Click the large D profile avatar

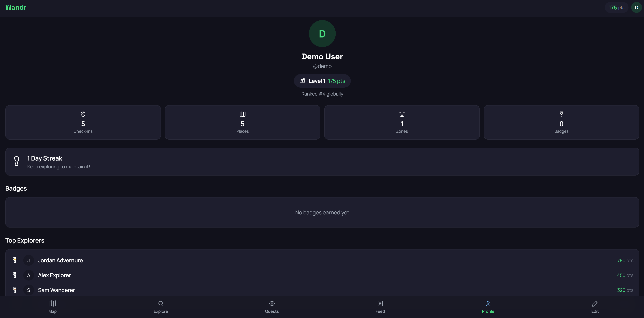click(x=322, y=34)
